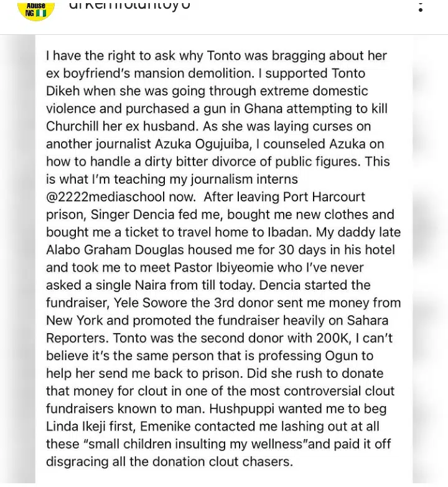Image resolution: width=448 pixels, height=487 pixels.
Task: Open the Abuse NG profile avatar
Action: [36, 9]
